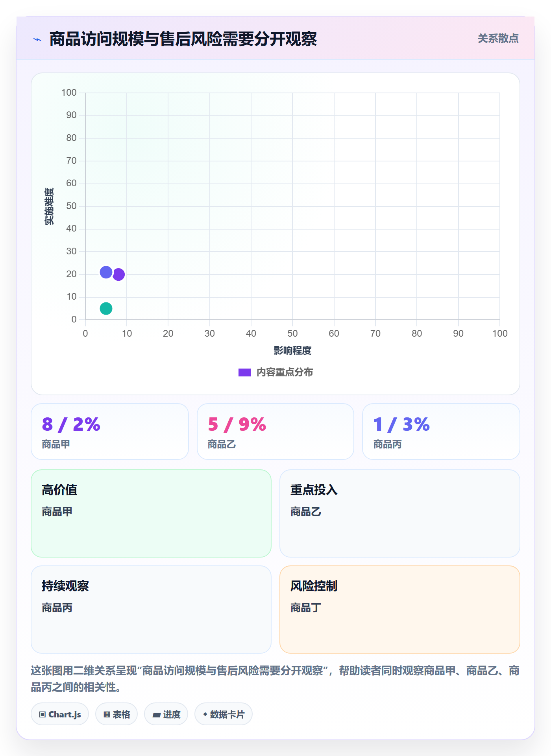Click the 进度 chip bar icon
The width and height of the screenshot is (551, 756).
click(x=157, y=715)
